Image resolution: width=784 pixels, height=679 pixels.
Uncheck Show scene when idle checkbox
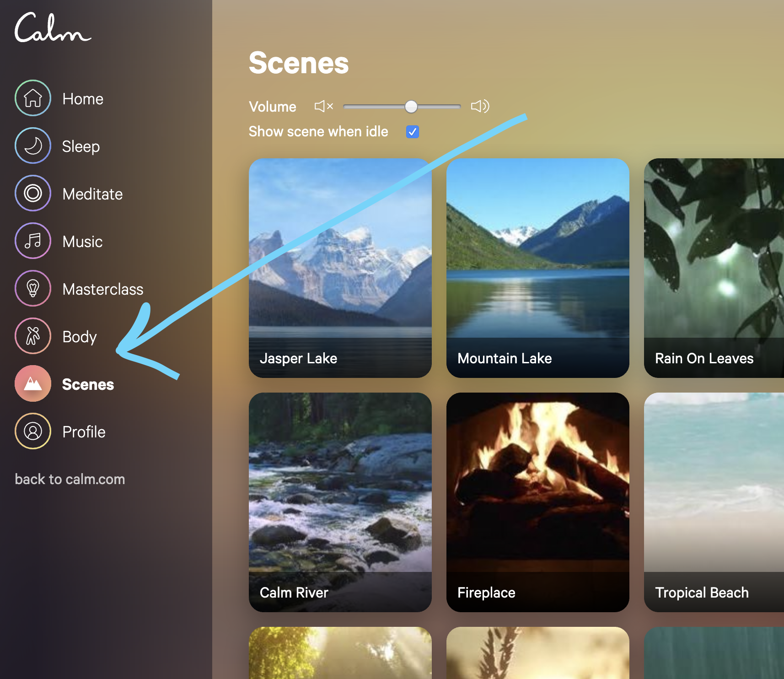click(x=413, y=132)
